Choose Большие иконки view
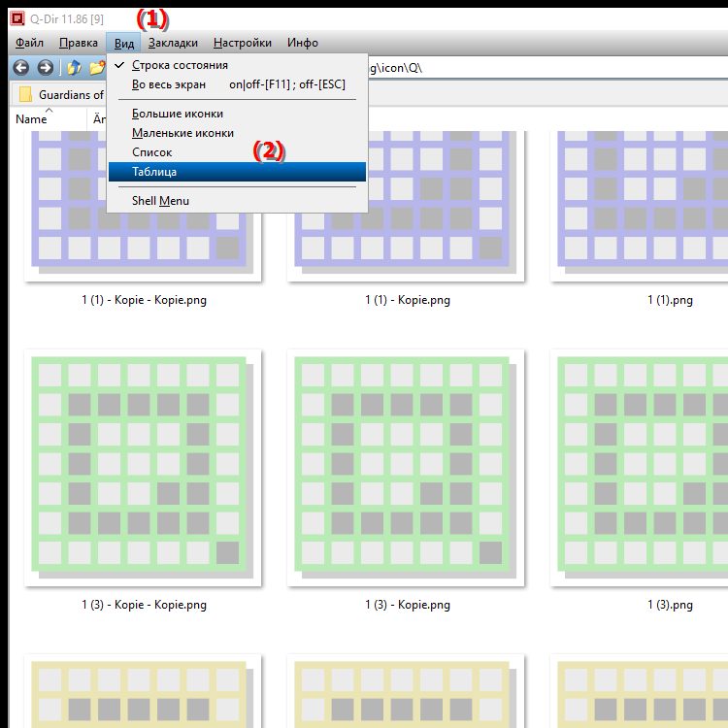The width and height of the screenshot is (728, 728). pos(237,114)
